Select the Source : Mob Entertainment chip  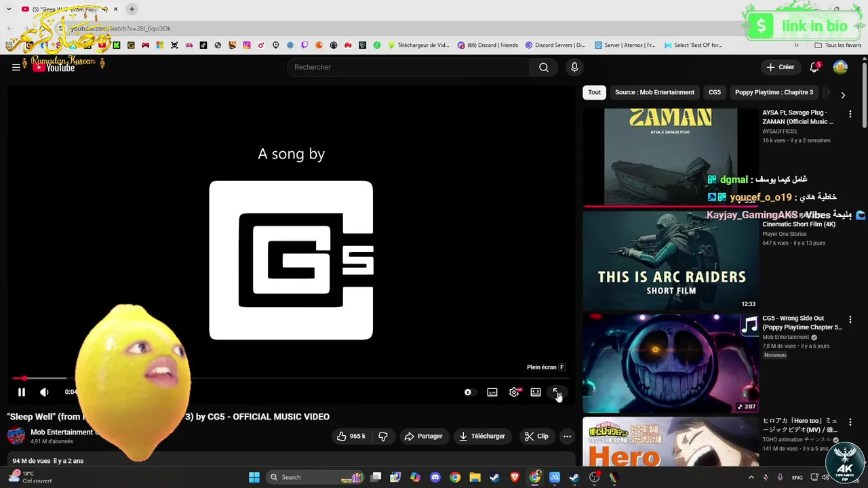coord(654,92)
